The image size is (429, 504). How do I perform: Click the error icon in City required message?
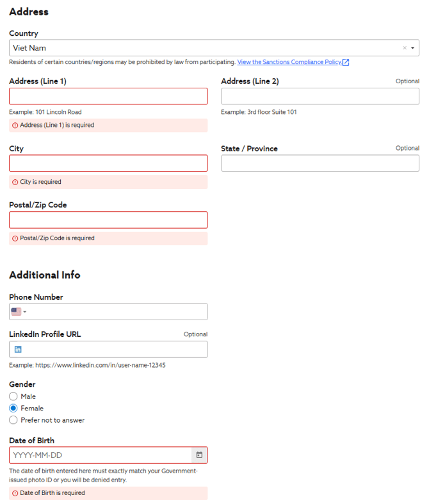(x=15, y=182)
